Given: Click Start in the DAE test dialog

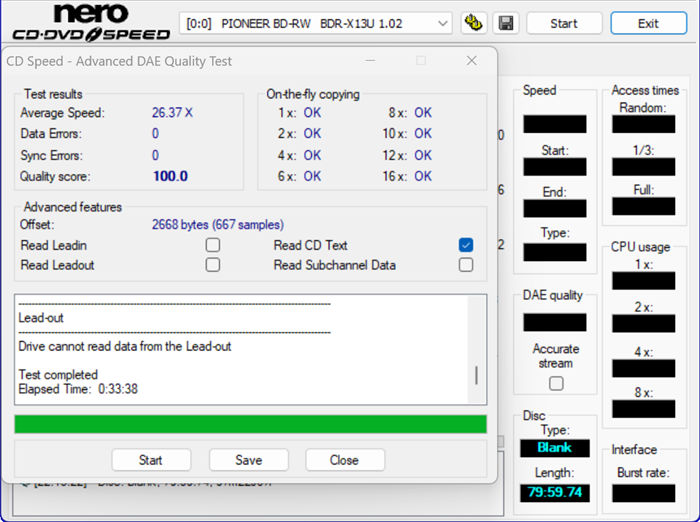Looking at the screenshot, I should point(151,460).
